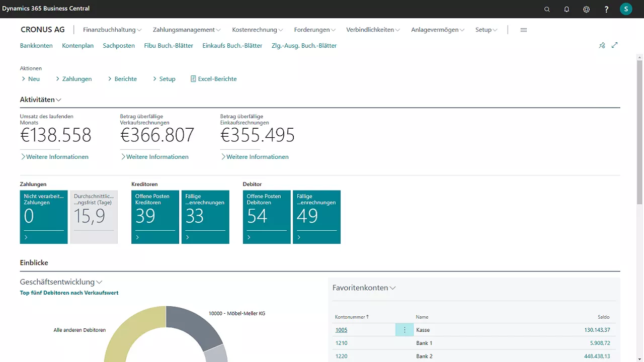The image size is (644, 362).
Task: Click the €366.807 overdue sales amount
Action: tap(157, 135)
